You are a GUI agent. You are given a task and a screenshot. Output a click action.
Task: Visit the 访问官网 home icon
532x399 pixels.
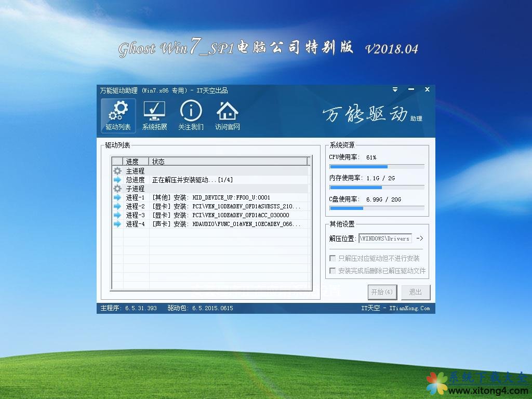click(x=228, y=115)
